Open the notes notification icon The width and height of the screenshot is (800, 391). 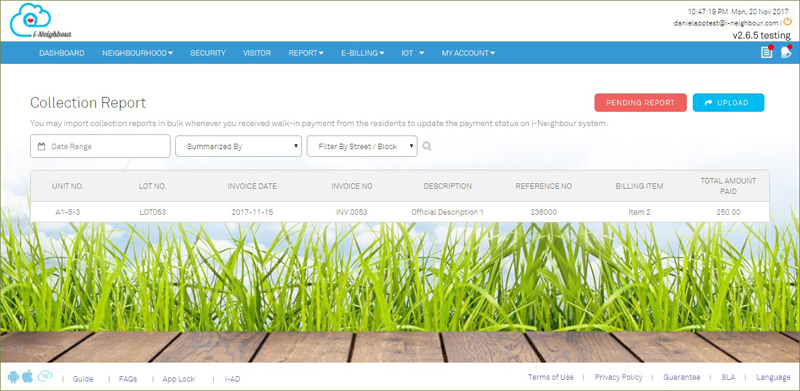[x=767, y=52]
